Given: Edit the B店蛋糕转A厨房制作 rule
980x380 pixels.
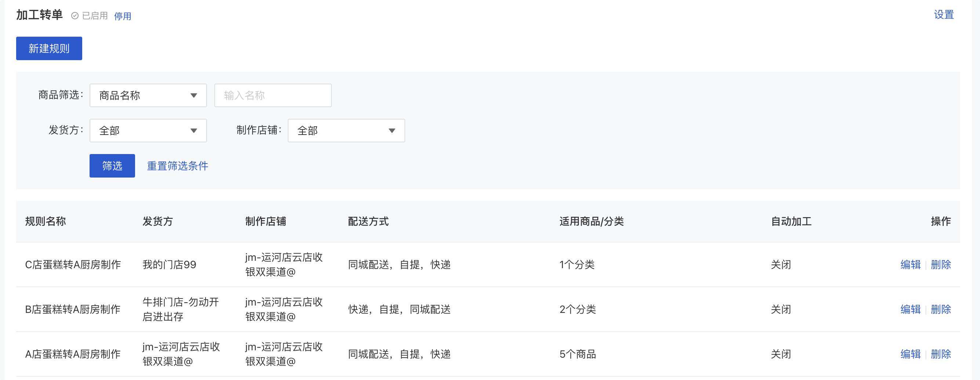Looking at the screenshot, I should 910,309.
